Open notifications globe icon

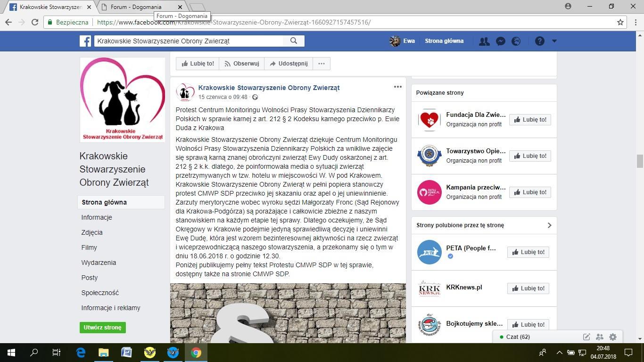[x=516, y=41]
